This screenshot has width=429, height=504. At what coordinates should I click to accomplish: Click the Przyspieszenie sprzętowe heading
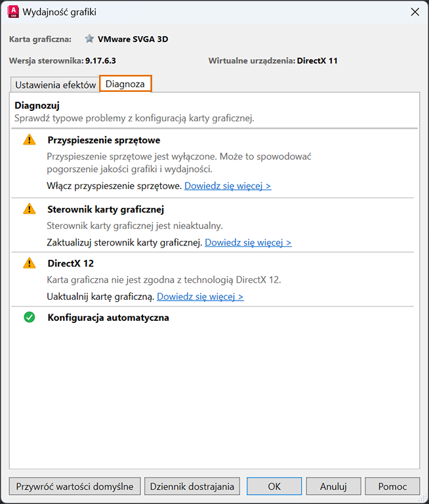(104, 140)
